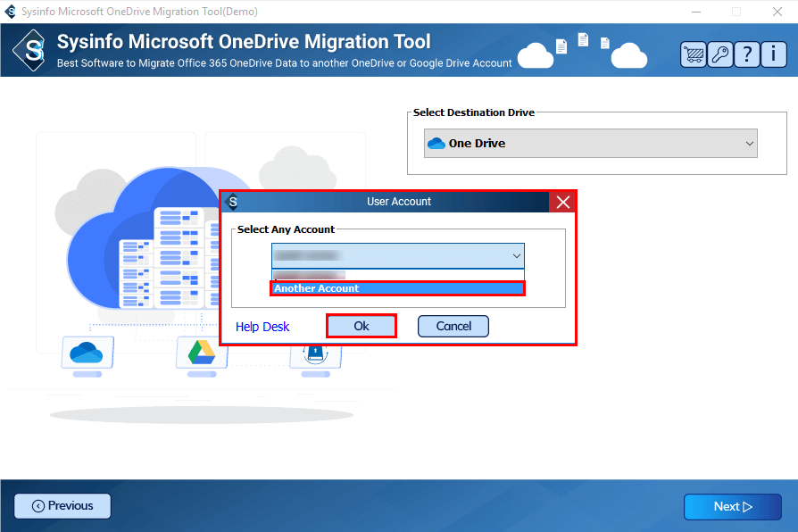
Task: Choose Another Account from the list
Action: 397,288
